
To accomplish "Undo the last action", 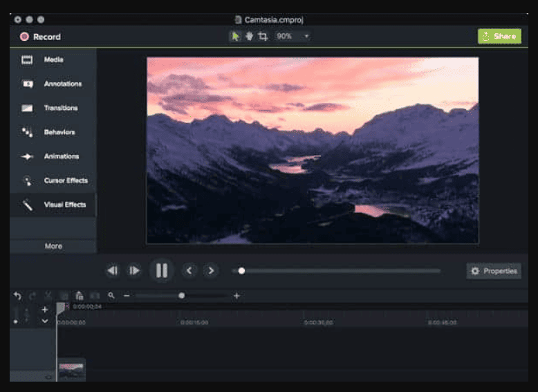I will point(17,296).
